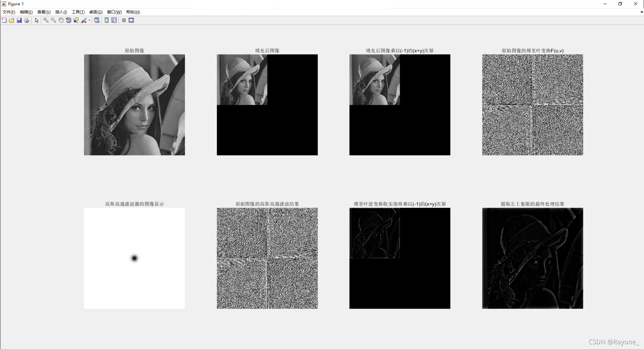This screenshot has height=349, width=644.
Task: Click the Link Plot icon
Action: point(97,20)
